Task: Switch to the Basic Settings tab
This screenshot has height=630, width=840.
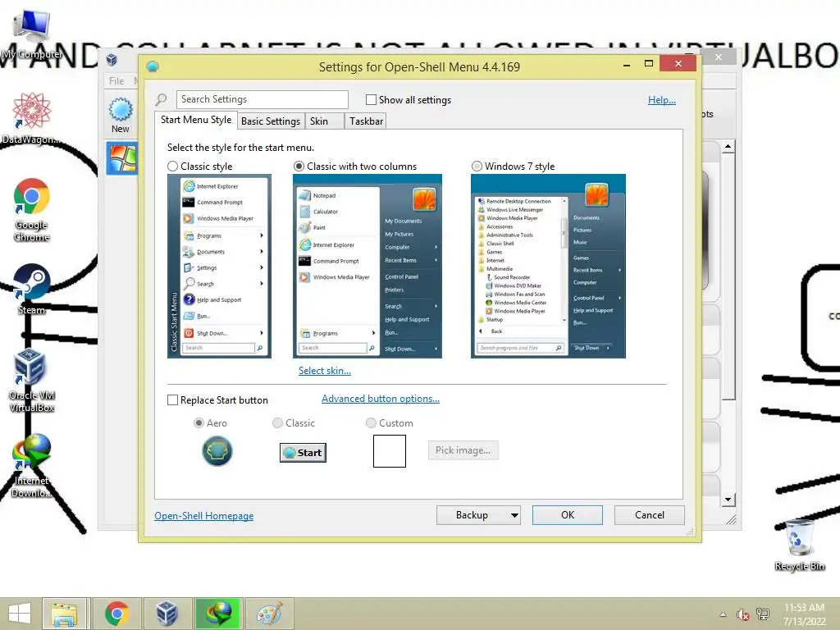Action: pyautogui.click(x=271, y=121)
